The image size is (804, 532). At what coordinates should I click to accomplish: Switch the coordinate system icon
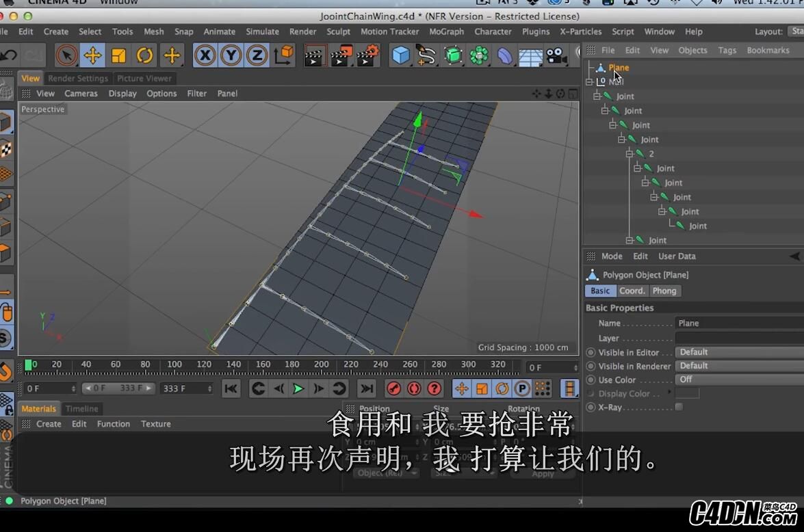click(x=283, y=55)
